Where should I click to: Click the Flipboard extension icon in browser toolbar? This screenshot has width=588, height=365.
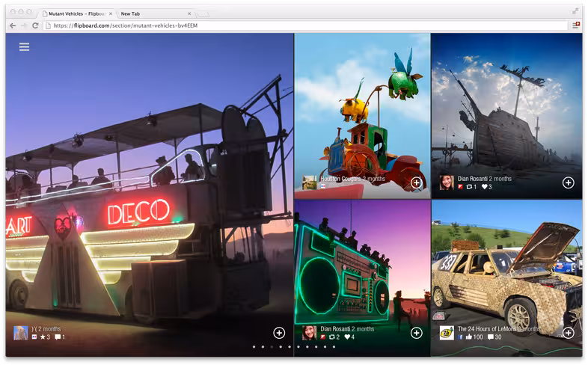click(576, 25)
